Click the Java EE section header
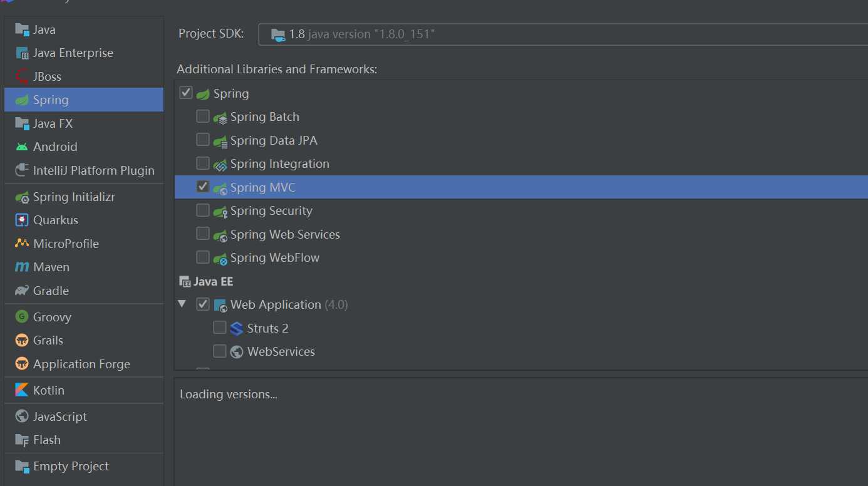The image size is (868, 486). pyautogui.click(x=213, y=281)
